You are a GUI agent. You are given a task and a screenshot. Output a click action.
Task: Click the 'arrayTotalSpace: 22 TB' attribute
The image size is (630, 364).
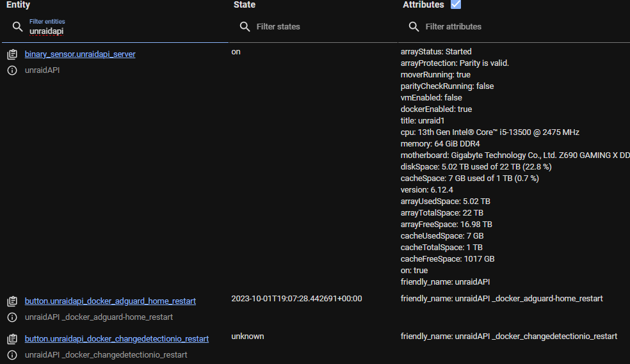click(x=442, y=212)
